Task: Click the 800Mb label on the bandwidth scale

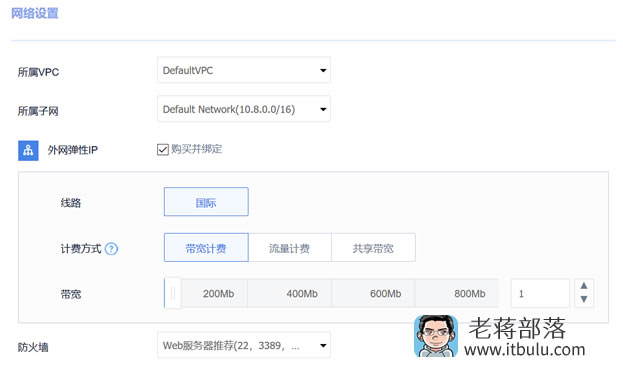Action: (x=470, y=294)
